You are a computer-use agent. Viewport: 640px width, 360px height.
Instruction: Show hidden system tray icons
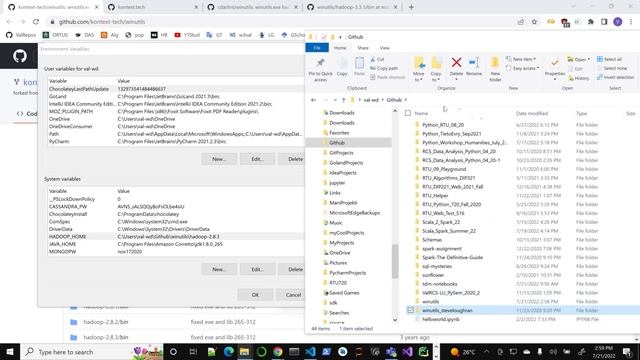click(x=487, y=351)
